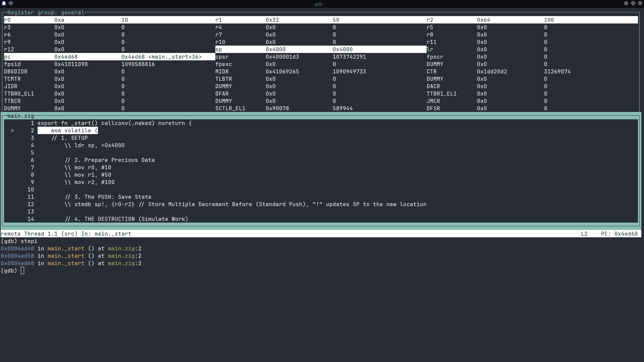This screenshot has width=644, height=362.
Task: Click the breakpoint arrow marker on line 2
Action: [x=13, y=130]
